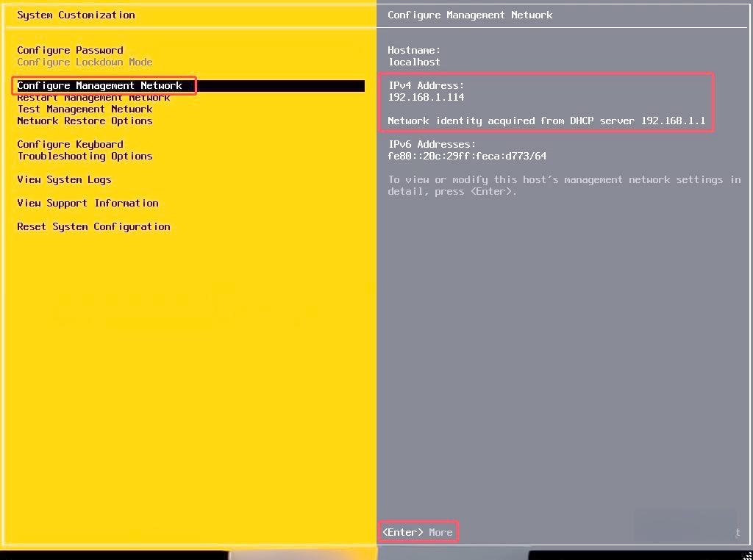Select Restart Management Network option
The image size is (753, 560).
click(93, 98)
